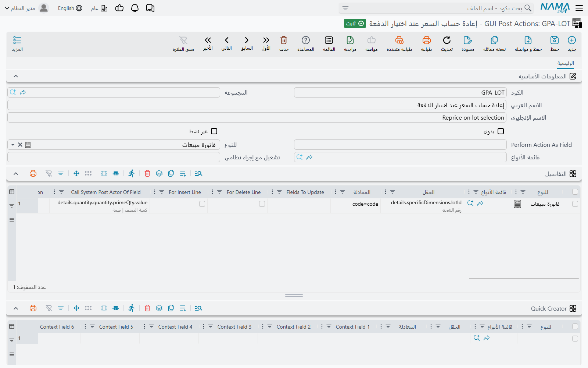The height and width of the screenshot is (368, 588).
Task: Click the عام general button
Action: coord(99,8)
